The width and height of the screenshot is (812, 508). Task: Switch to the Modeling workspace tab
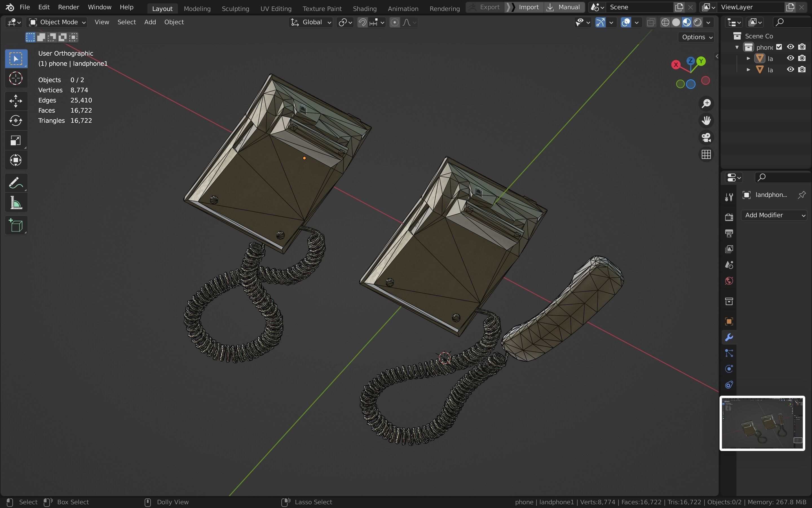click(x=197, y=9)
